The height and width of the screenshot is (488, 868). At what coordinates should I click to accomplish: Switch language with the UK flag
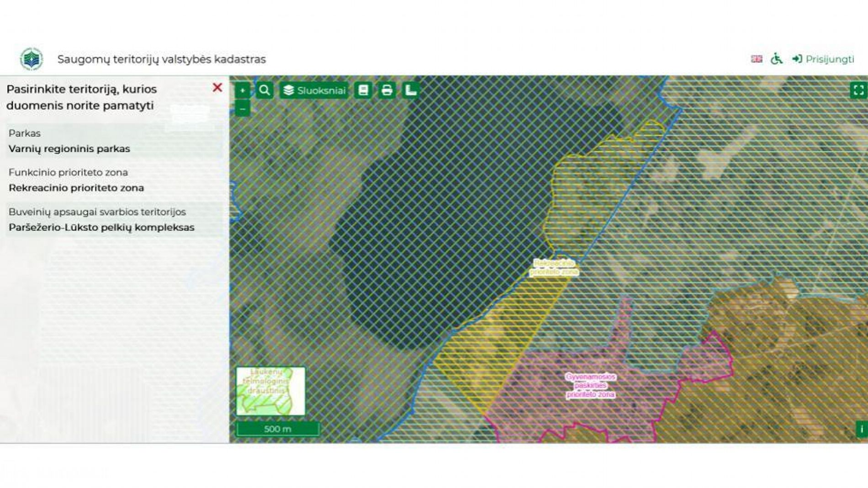pos(757,59)
